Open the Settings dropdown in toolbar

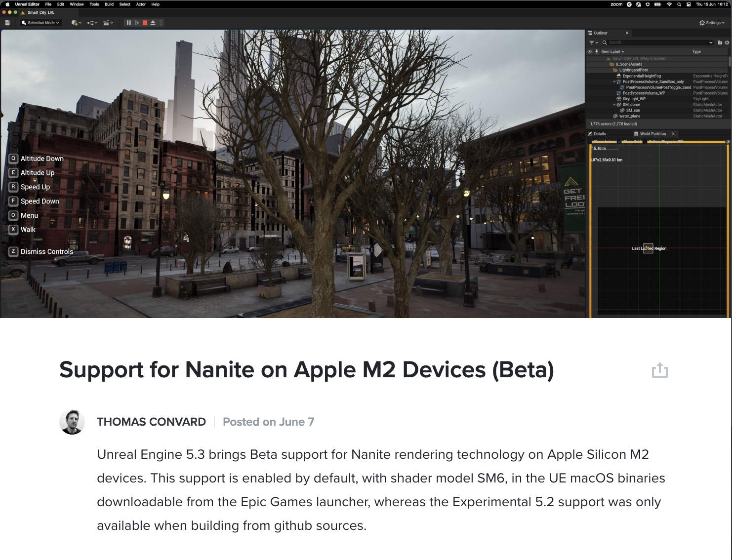click(x=712, y=23)
